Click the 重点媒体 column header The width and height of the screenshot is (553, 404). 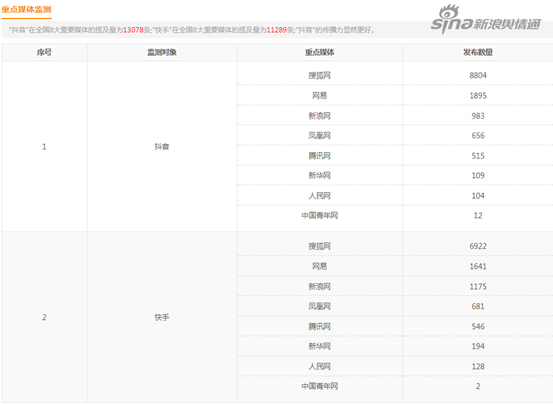(x=320, y=52)
